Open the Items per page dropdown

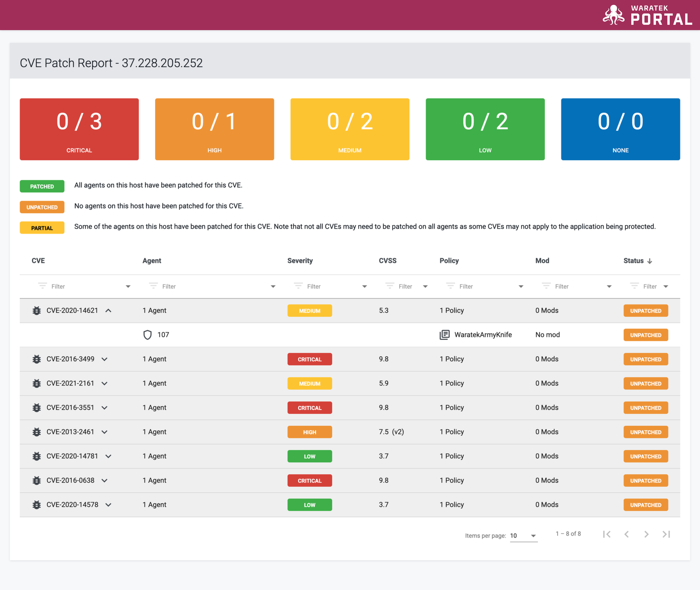(524, 535)
